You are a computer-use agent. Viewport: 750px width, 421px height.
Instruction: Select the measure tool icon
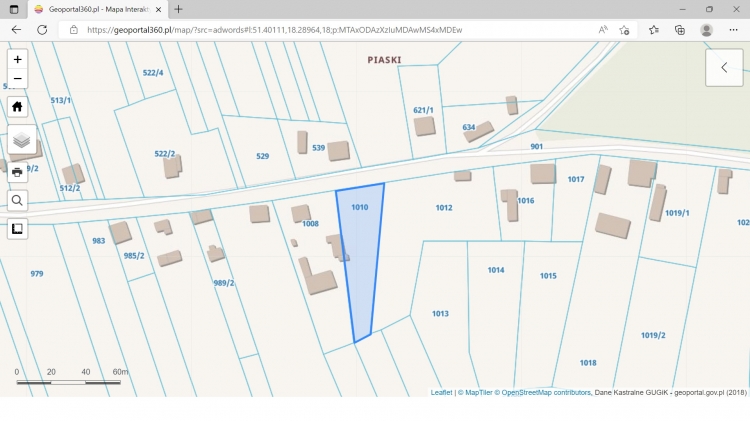click(x=17, y=228)
